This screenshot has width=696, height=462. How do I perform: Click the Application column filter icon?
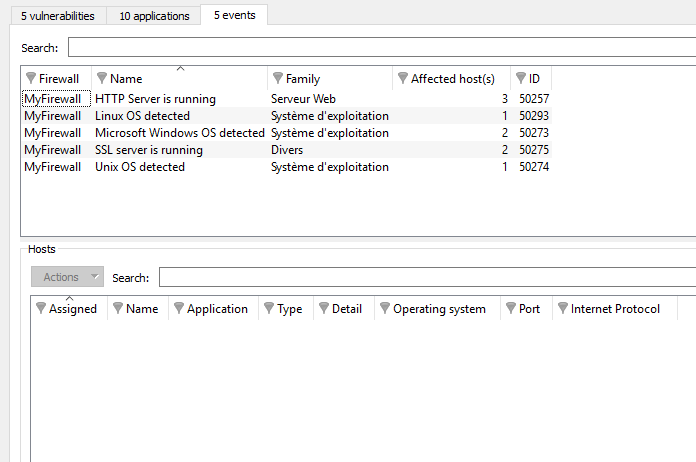coord(179,308)
